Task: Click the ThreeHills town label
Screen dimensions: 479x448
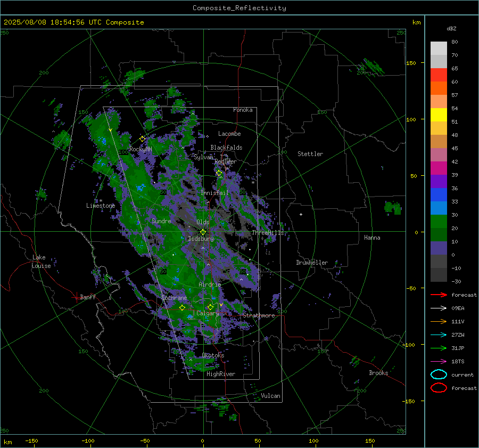Action: pos(268,233)
